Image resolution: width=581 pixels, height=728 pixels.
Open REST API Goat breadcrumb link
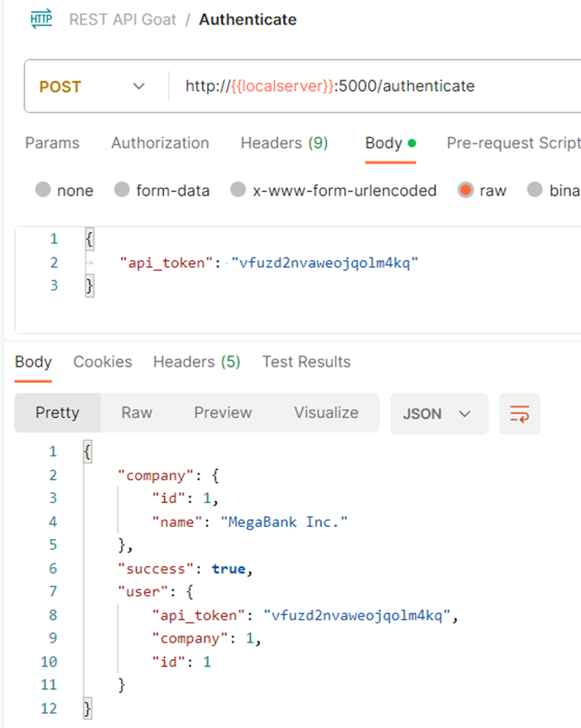[x=123, y=19]
